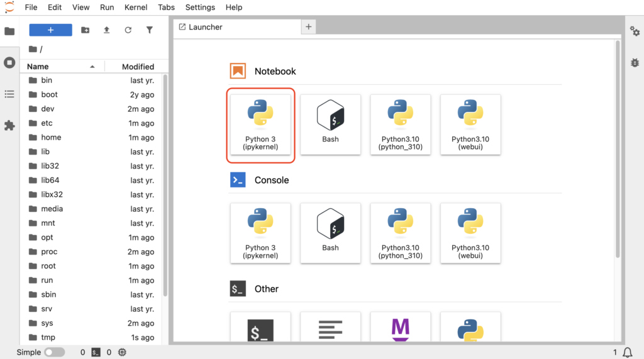Launch Python3.10 (python_310) notebook
The width and height of the screenshot is (644, 359).
[x=401, y=125]
